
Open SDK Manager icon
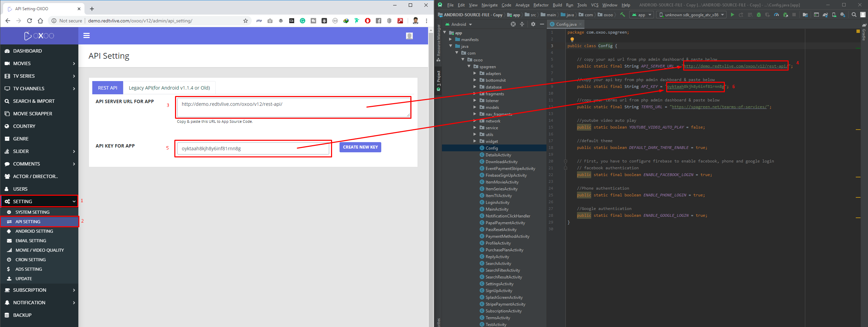(843, 15)
